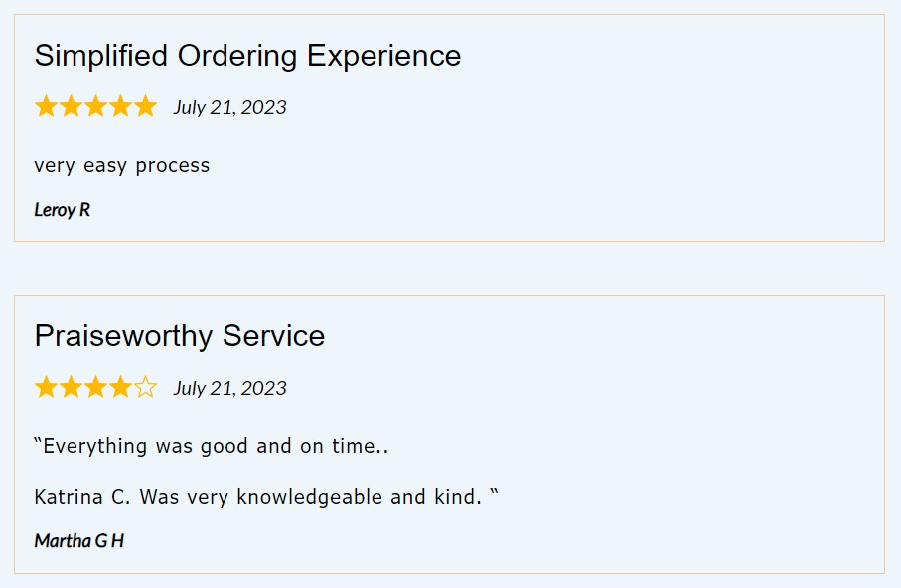
Task: Click the fourth star in Leroy R's rating
Action: coord(120,106)
